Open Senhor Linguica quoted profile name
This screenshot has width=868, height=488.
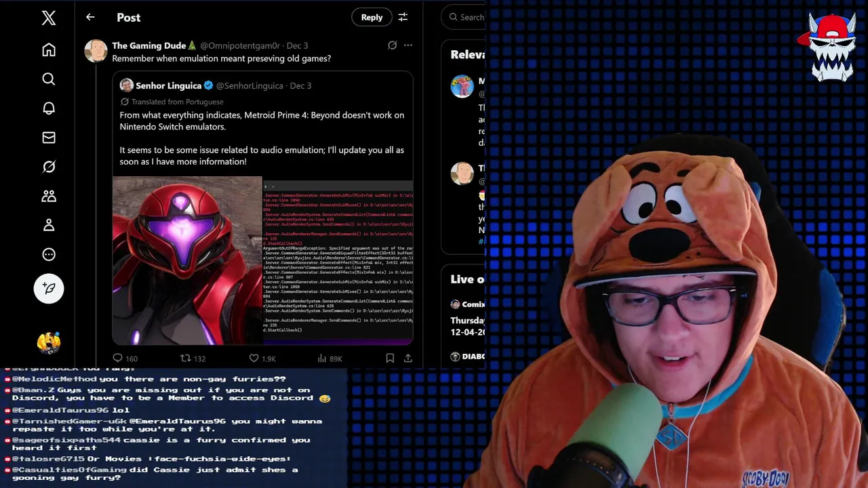coord(168,85)
